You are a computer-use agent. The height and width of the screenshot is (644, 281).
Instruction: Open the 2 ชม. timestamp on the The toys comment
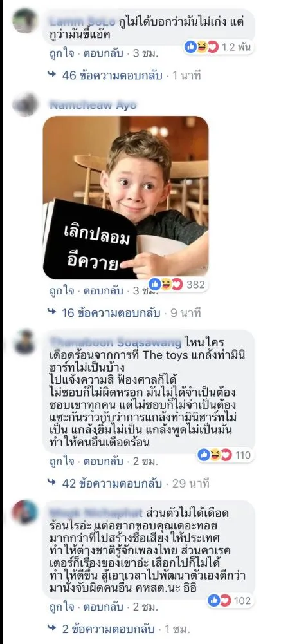click(x=145, y=461)
